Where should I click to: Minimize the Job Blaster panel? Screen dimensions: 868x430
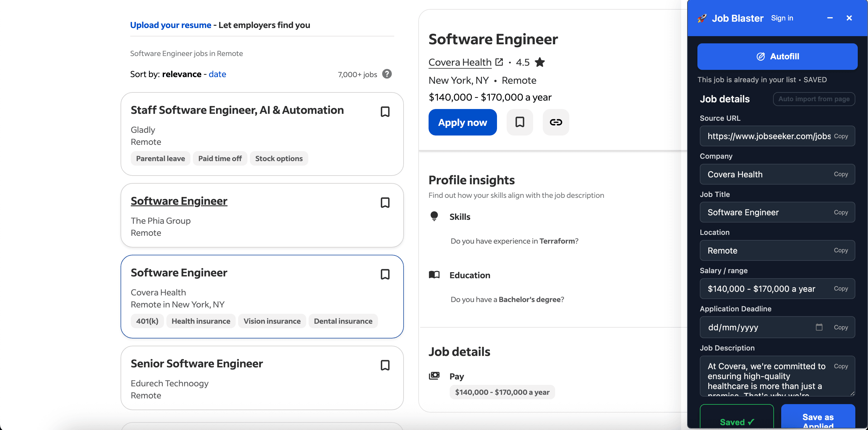click(830, 18)
